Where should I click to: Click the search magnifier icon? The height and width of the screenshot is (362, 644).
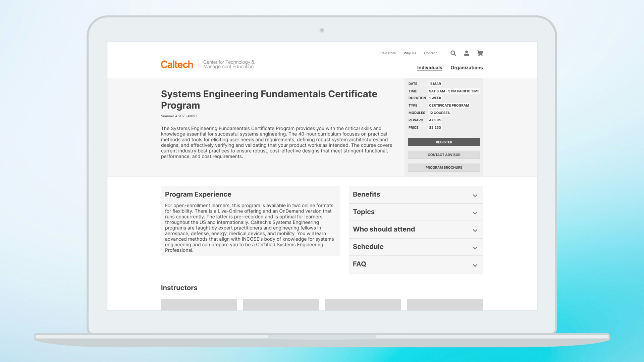click(x=453, y=53)
